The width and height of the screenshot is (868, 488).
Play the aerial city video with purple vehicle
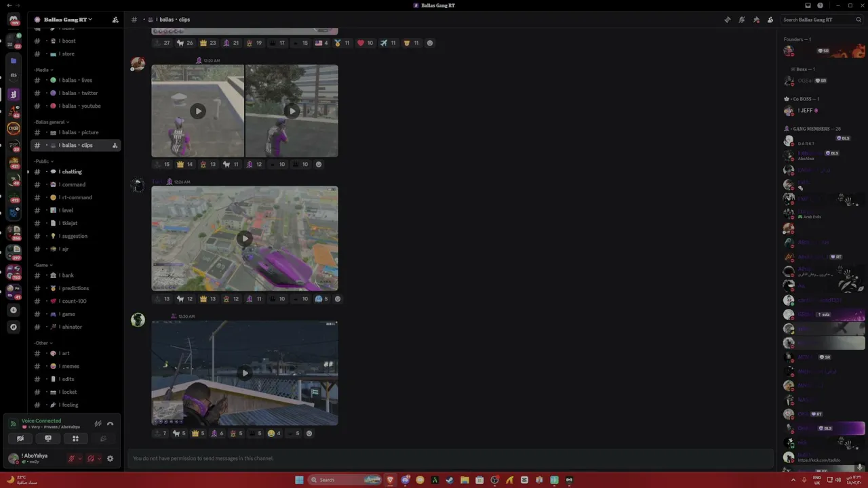pyautogui.click(x=245, y=239)
